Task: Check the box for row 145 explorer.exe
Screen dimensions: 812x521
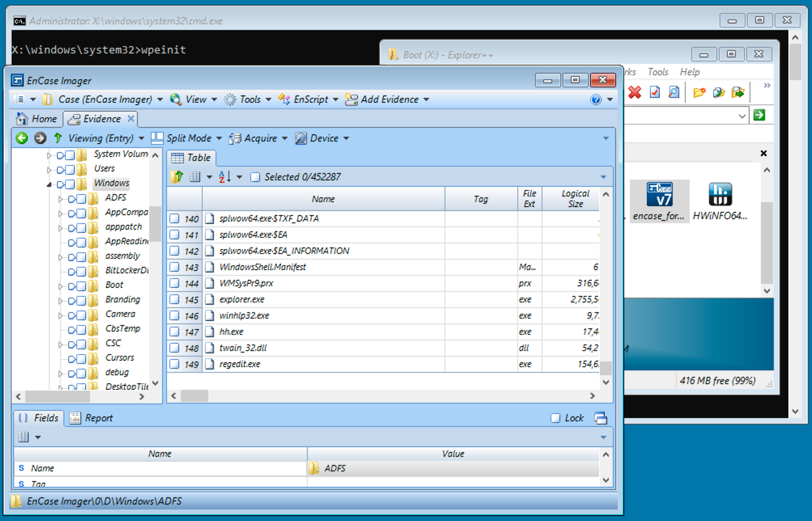Action: [175, 300]
